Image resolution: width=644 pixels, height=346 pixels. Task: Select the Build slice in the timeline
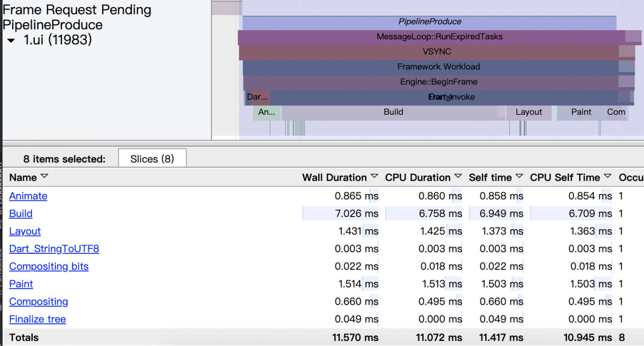point(393,112)
